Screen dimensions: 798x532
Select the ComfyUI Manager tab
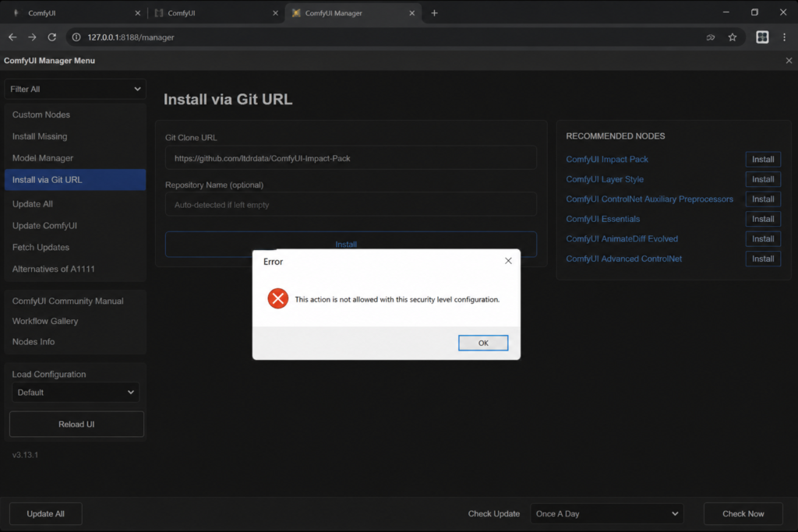[x=351, y=13]
